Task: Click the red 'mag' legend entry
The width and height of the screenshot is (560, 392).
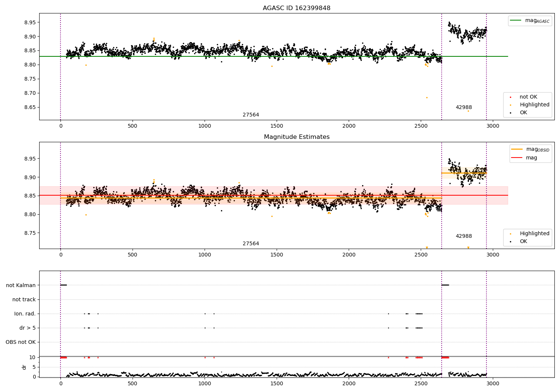Action: coord(524,158)
